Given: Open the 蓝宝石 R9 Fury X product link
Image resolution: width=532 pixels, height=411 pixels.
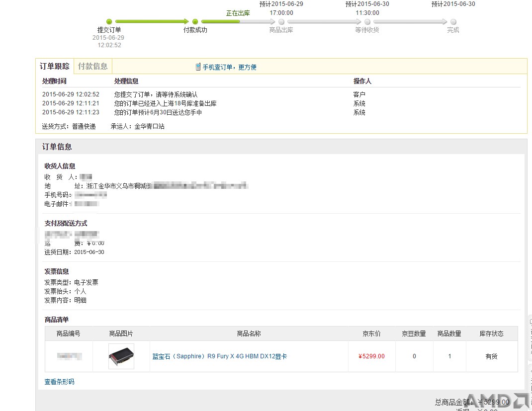Looking at the screenshot, I should tap(220, 356).
